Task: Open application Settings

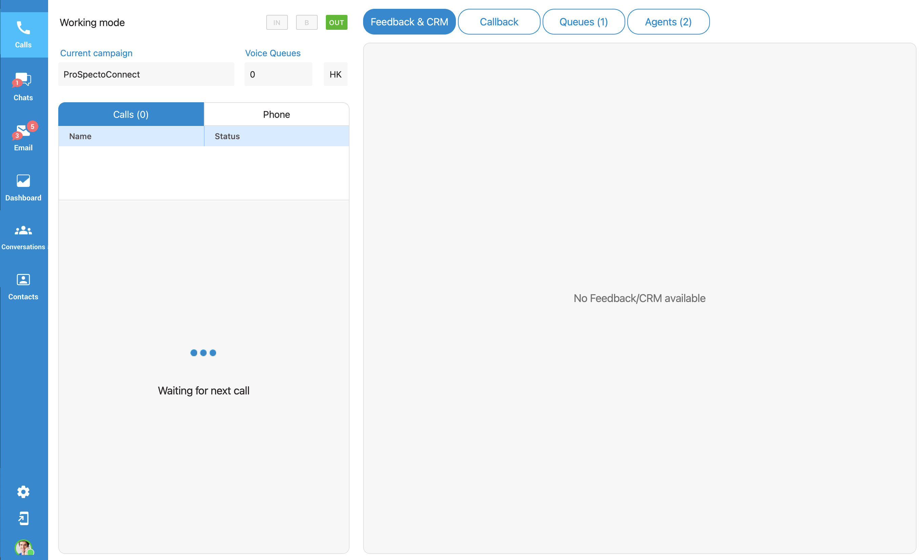Action: coord(23,491)
